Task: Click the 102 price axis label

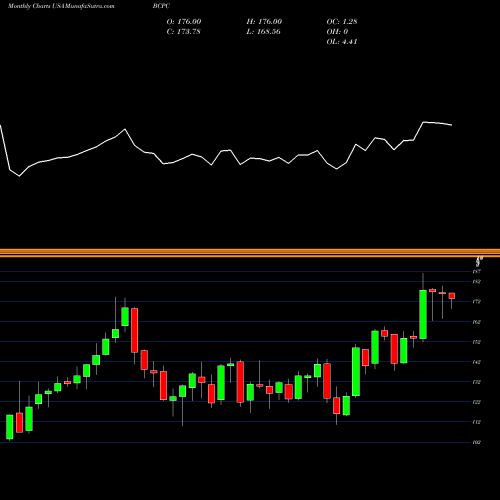Action: point(477,442)
